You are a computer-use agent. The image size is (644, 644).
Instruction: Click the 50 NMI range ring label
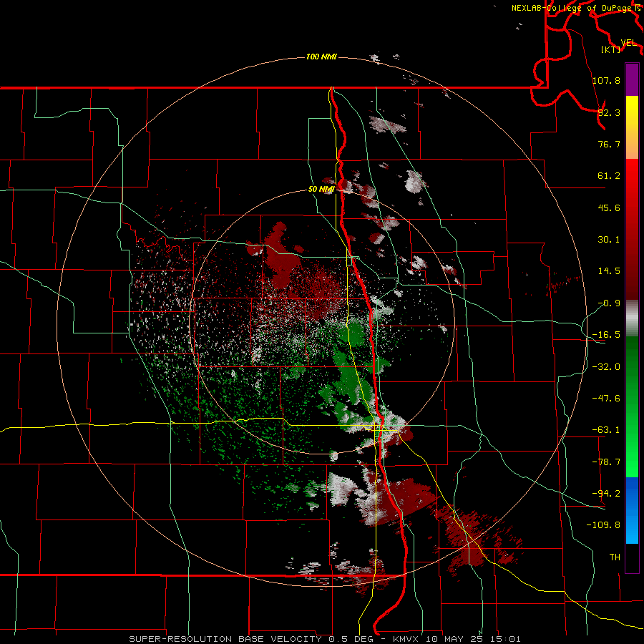[x=321, y=189]
